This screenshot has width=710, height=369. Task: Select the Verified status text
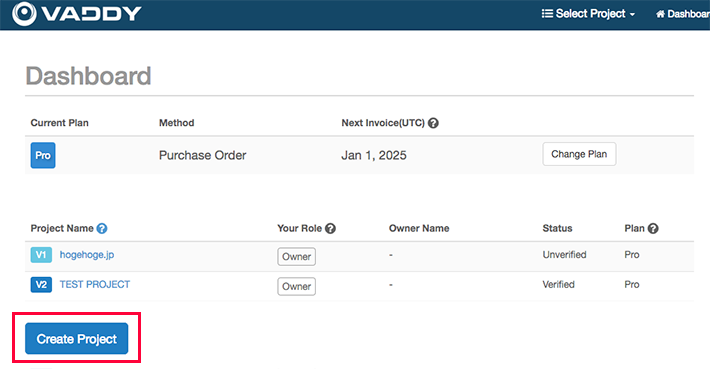click(558, 285)
